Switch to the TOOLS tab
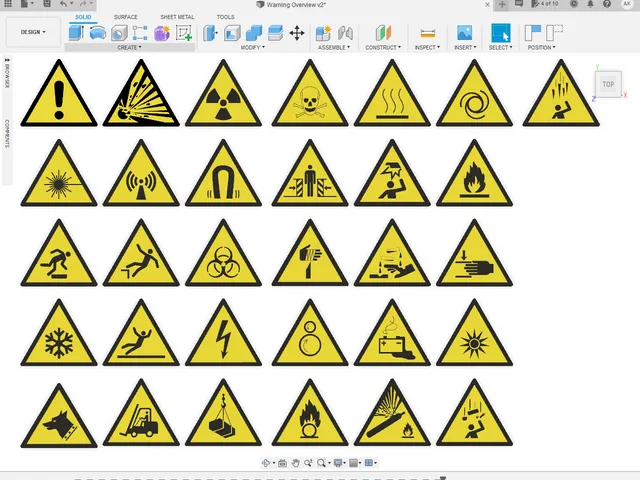The width and height of the screenshot is (640, 480). click(225, 17)
